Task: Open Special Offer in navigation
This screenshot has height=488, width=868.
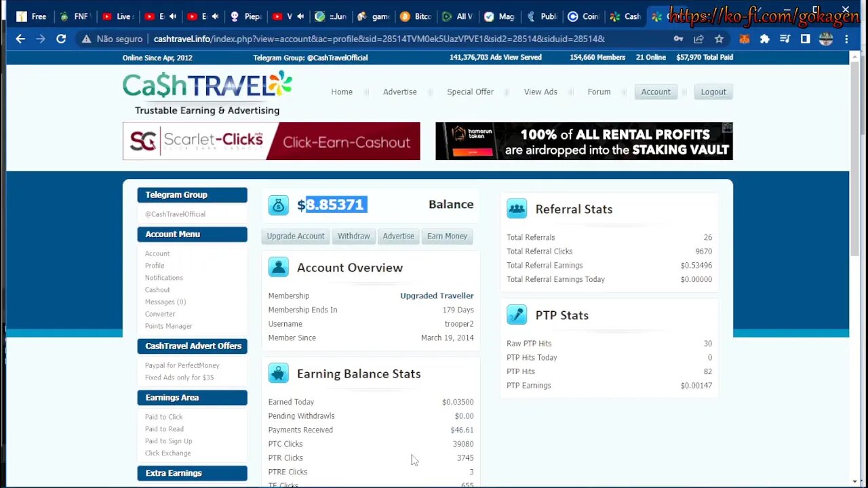Action: 470,92
